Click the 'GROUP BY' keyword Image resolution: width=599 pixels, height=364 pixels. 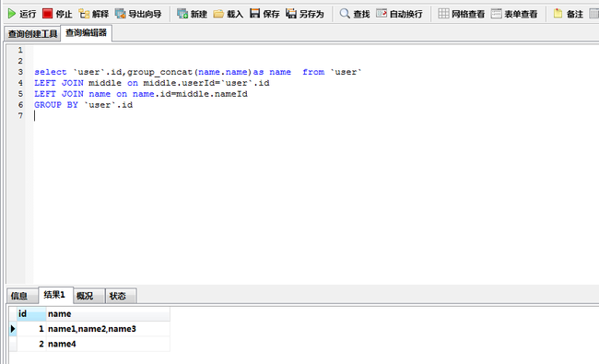click(x=56, y=105)
